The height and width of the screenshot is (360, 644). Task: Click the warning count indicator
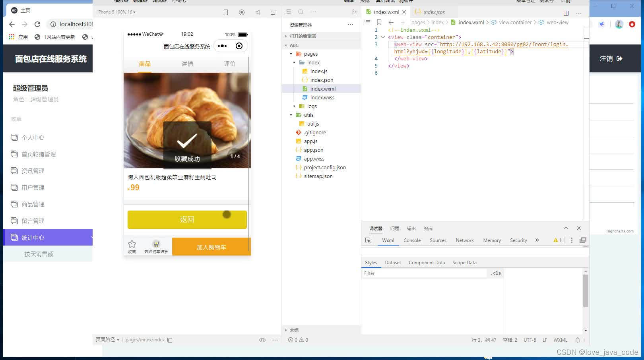[x=557, y=240]
